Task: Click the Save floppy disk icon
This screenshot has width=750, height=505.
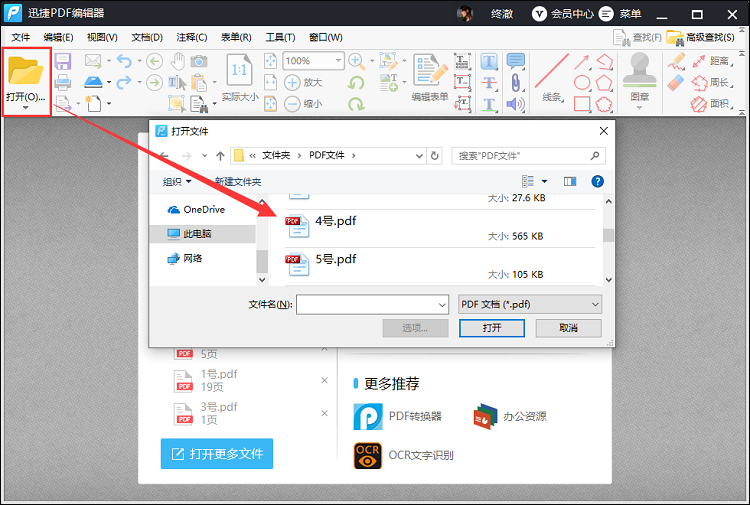Action: click(x=63, y=62)
